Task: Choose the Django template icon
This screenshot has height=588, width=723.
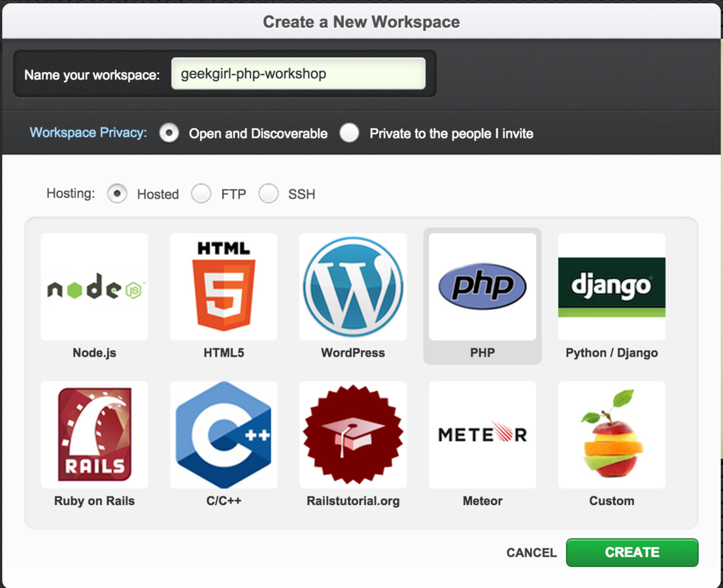Action: click(612, 287)
